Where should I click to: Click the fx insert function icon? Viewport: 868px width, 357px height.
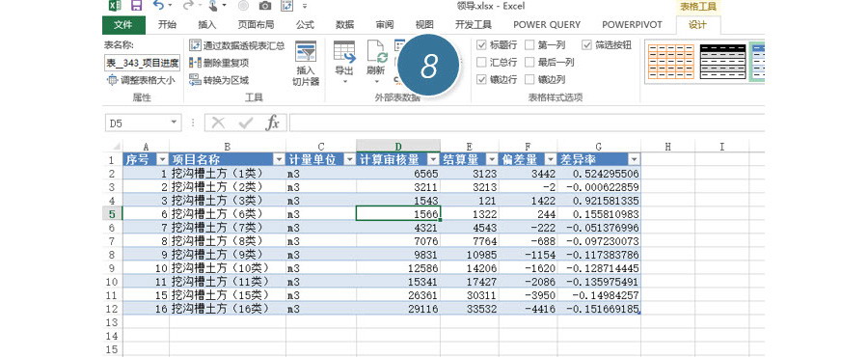coord(272,123)
